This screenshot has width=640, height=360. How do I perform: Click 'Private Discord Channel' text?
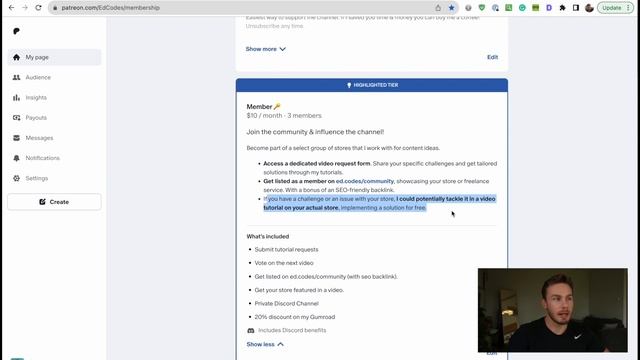(287, 303)
